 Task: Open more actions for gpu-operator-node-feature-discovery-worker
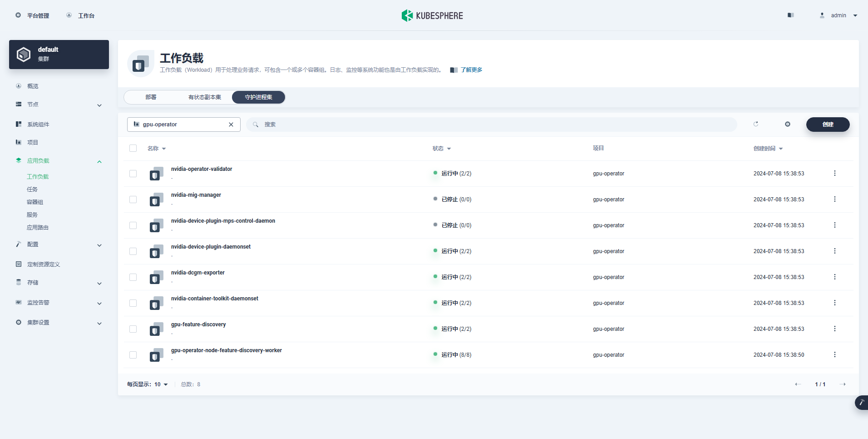[x=834, y=354]
